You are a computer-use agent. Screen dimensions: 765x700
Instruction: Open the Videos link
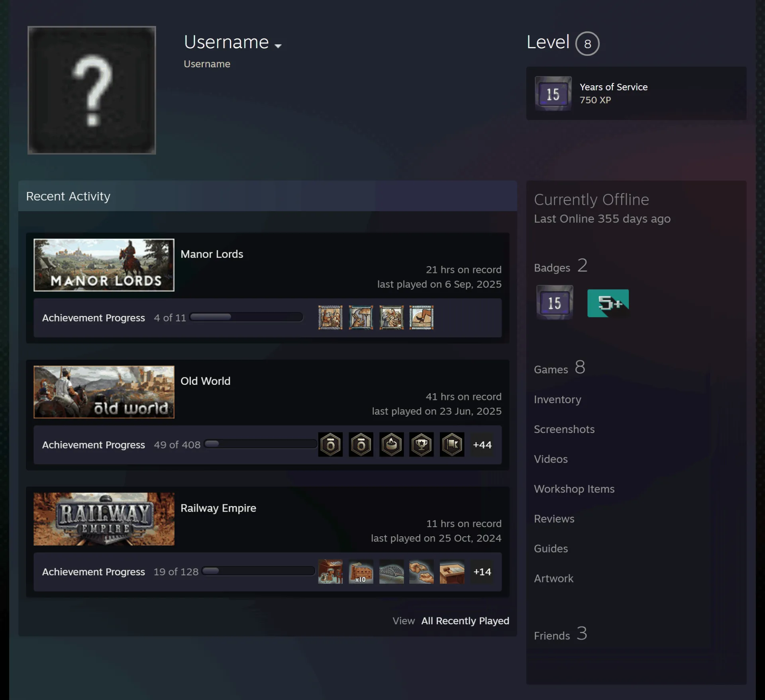click(x=551, y=459)
